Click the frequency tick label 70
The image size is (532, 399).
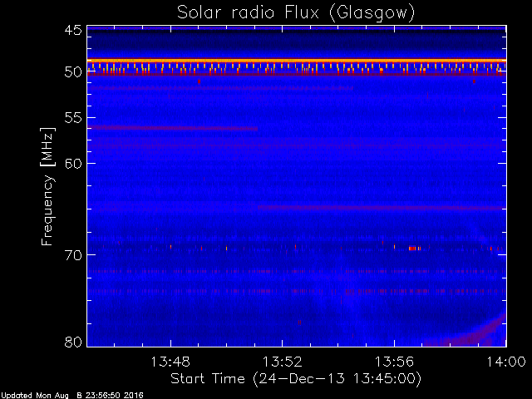click(x=73, y=255)
